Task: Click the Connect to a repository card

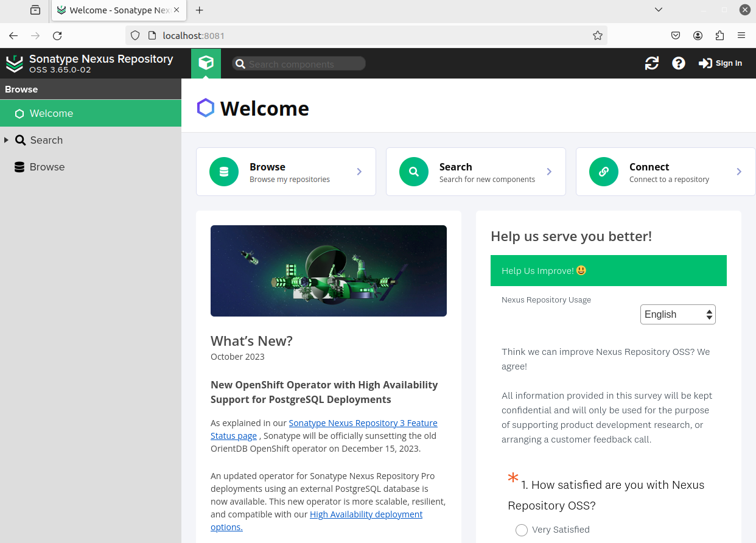Action: [x=666, y=172]
